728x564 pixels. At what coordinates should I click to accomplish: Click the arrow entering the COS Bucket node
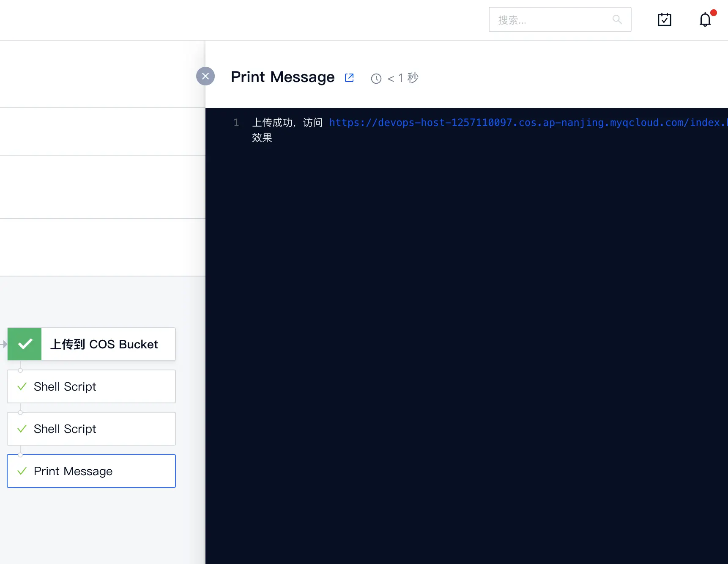3,344
